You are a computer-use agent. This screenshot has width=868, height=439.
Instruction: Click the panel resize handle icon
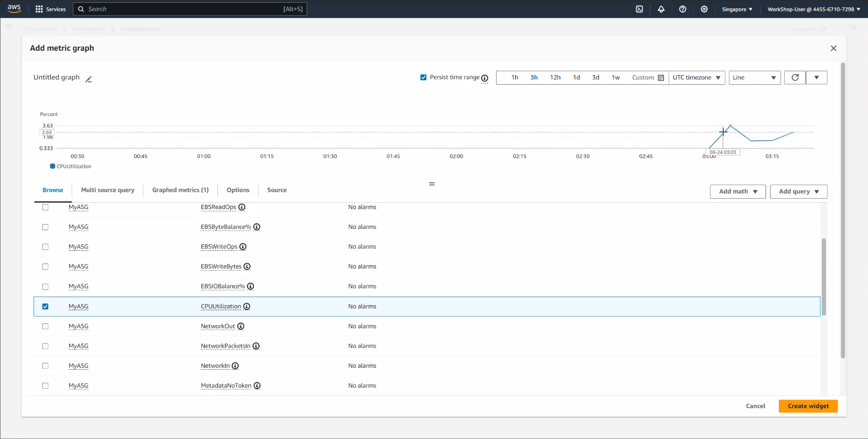click(432, 184)
